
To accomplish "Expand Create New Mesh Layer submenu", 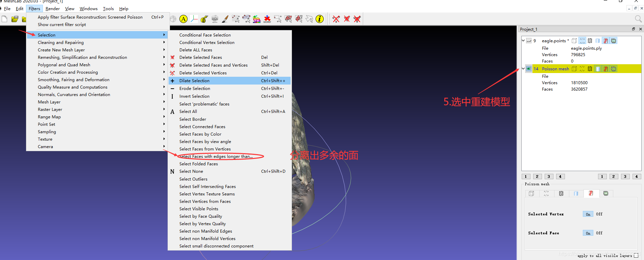I will (x=98, y=50).
